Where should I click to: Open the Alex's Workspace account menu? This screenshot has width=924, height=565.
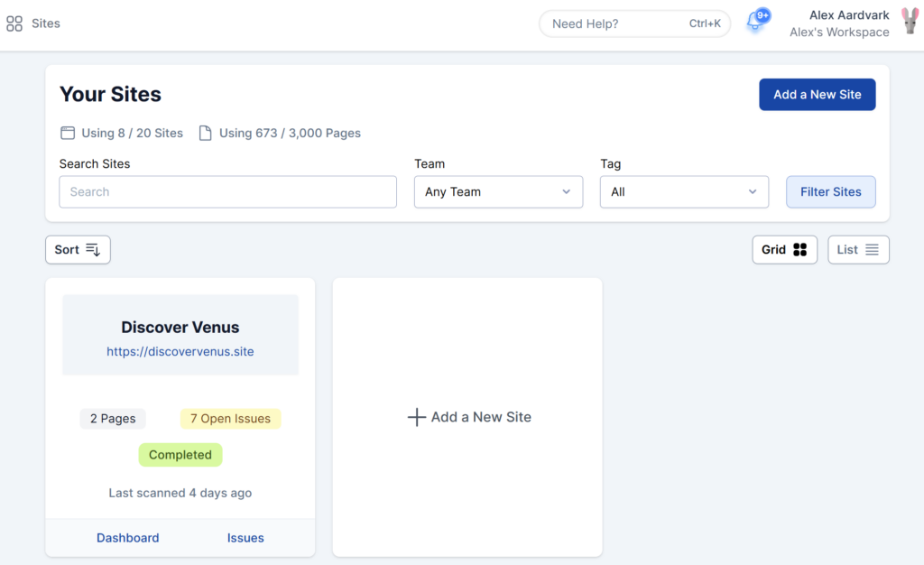[839, 32]
